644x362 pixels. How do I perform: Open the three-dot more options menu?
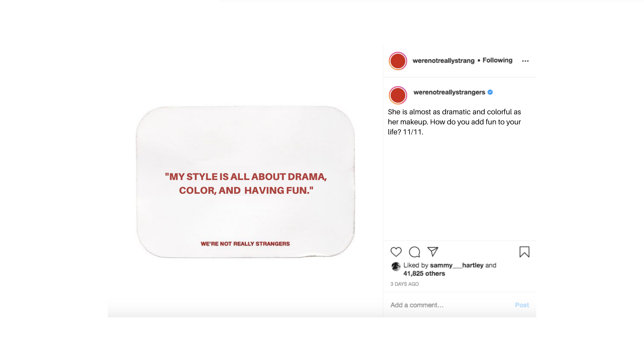coord(525,61)
